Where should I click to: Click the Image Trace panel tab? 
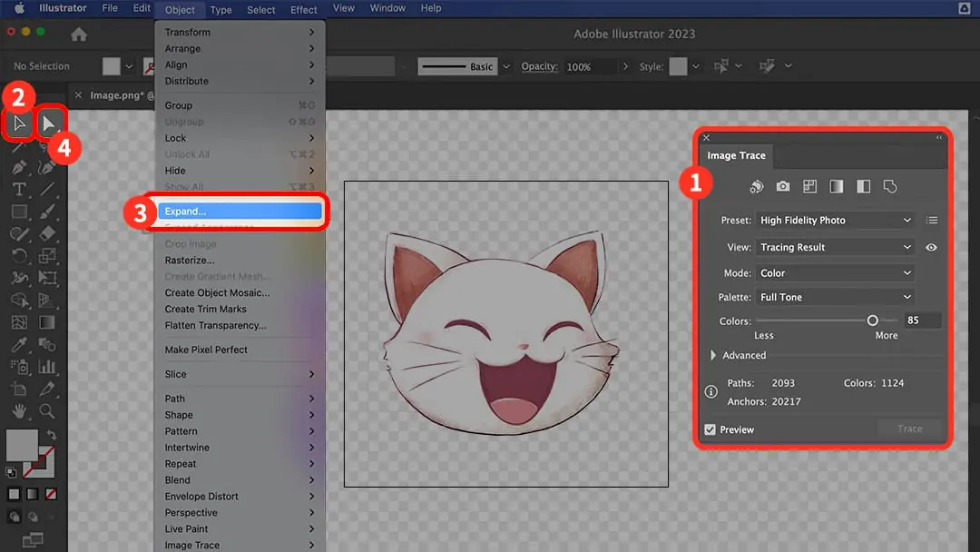click(736, 155)
